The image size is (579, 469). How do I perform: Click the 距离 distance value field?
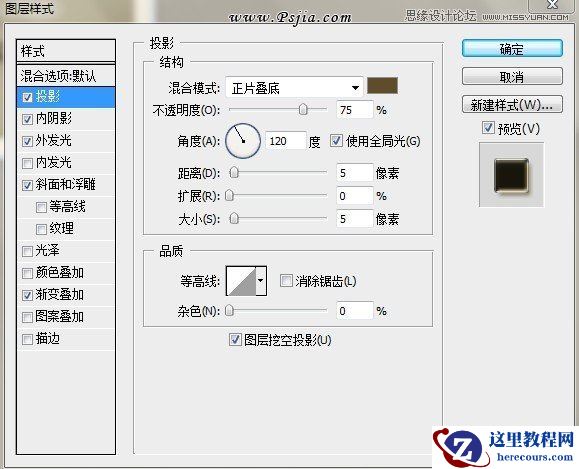(x=354, y=172)
